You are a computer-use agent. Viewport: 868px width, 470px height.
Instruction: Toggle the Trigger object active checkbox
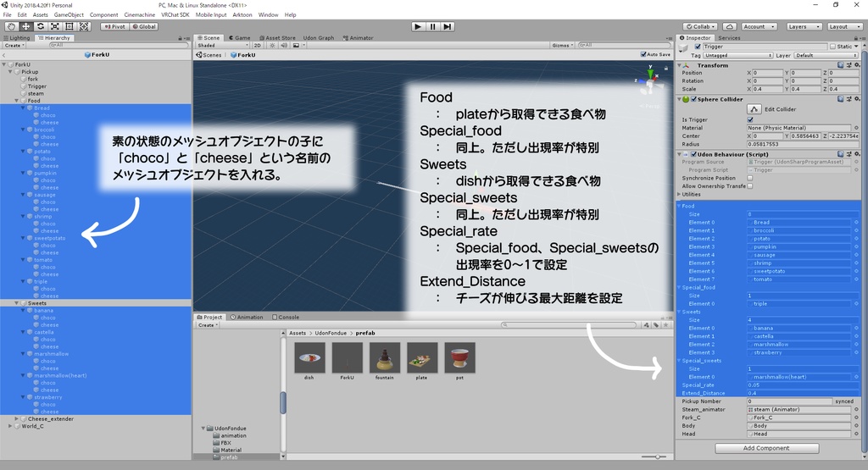point(698,47)
